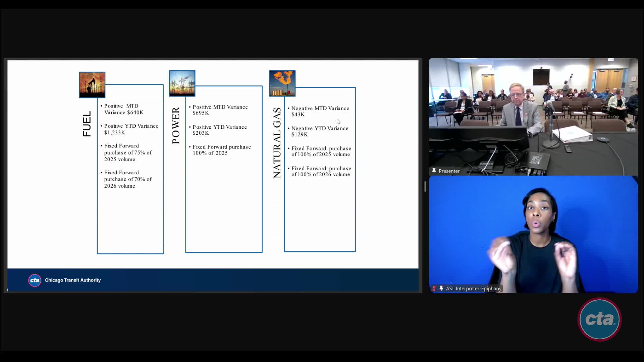Click the oil derrick Fuel image icon
The height and width of the screenshot is (362, 644).
[92, 84]
